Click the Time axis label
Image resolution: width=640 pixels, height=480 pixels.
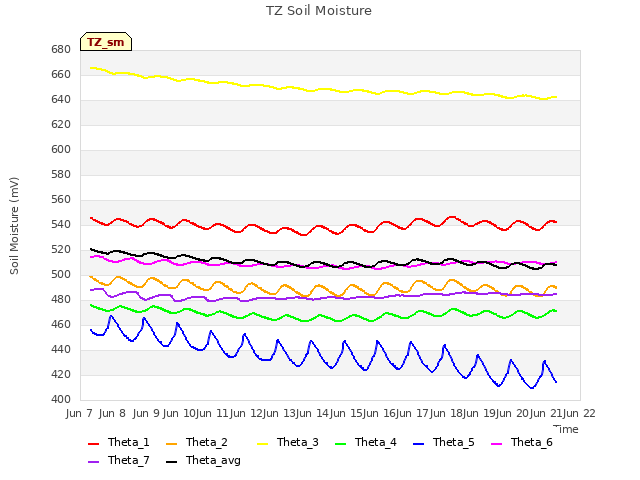point(566,429)
